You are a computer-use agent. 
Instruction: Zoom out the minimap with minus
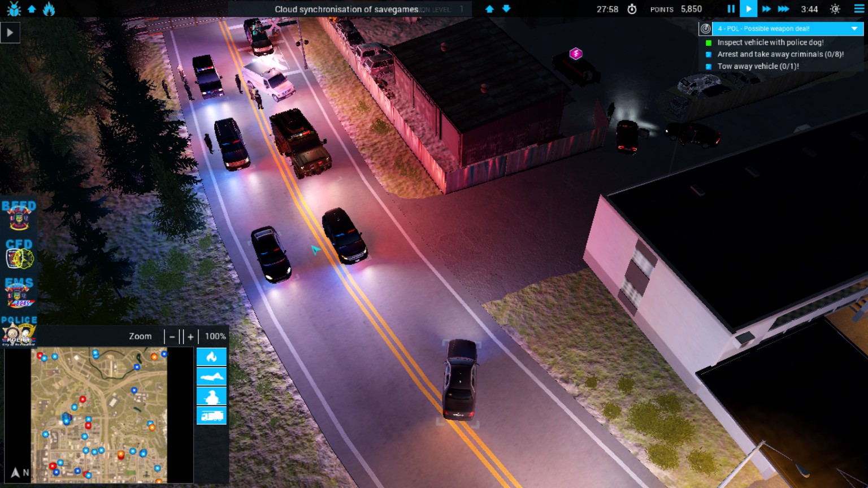(x=172, y=337)
